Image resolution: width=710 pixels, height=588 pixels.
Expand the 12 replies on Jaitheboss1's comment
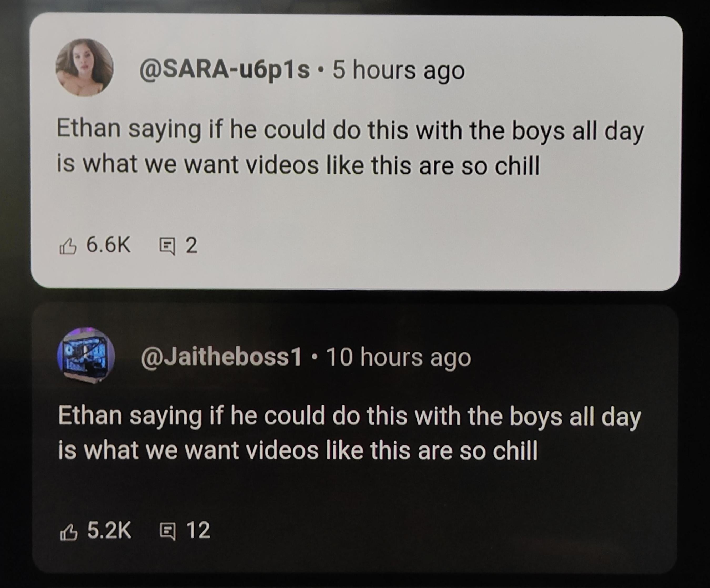coord(199,530)
